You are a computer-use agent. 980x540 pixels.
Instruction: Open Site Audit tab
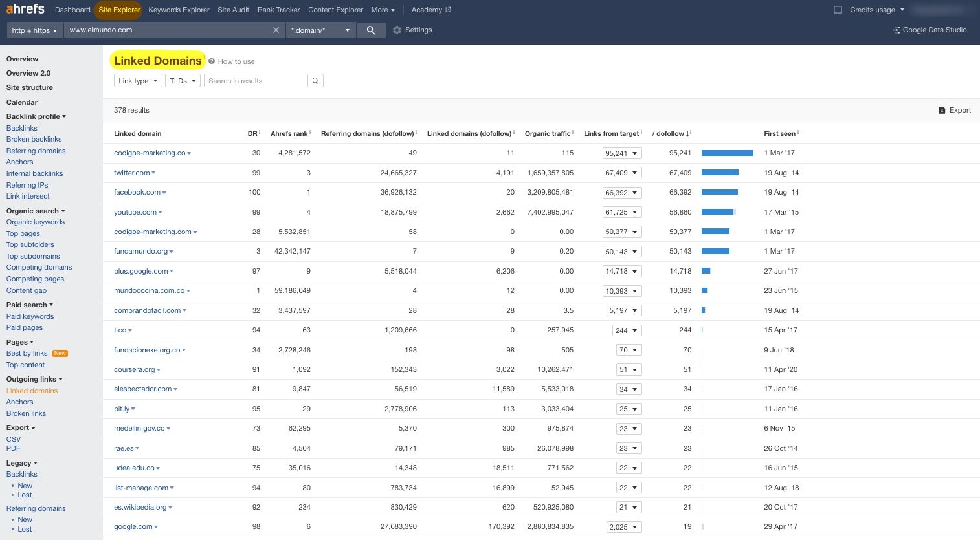point(233,10)
